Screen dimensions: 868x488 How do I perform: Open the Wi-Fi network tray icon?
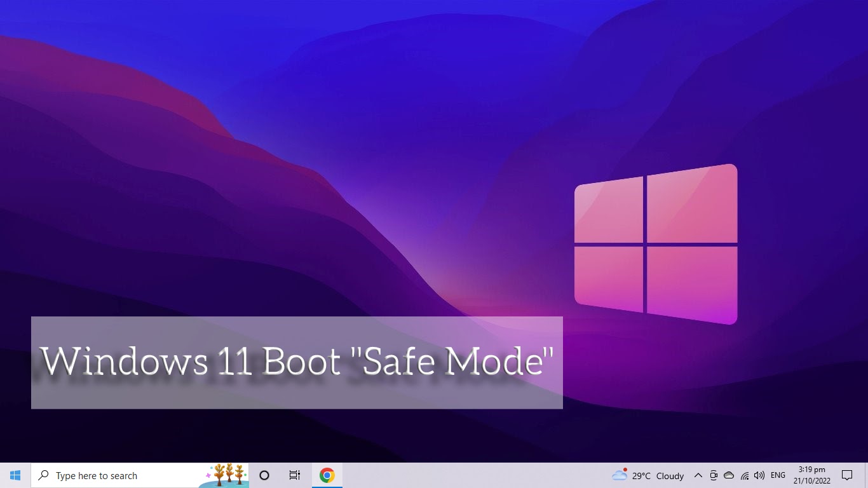coord(744,475)
